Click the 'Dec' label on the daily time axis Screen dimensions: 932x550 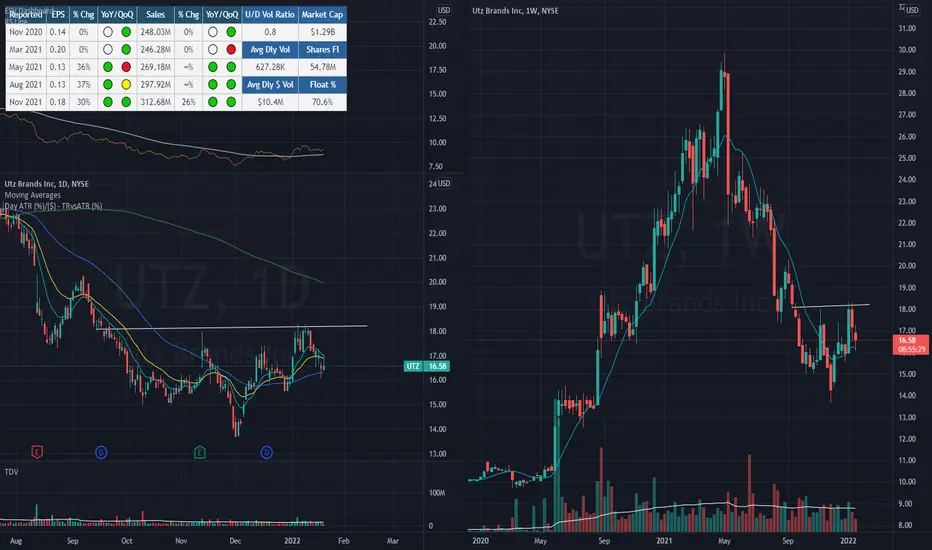pyautogui.click(x=235, y=540)
